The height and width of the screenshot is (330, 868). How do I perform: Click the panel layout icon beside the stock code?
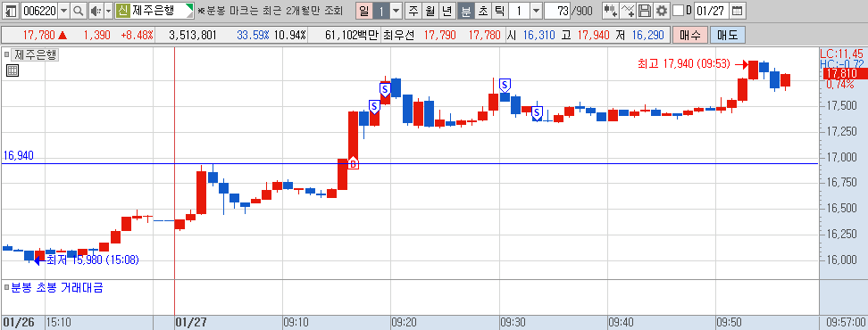[x=11, y=10]
